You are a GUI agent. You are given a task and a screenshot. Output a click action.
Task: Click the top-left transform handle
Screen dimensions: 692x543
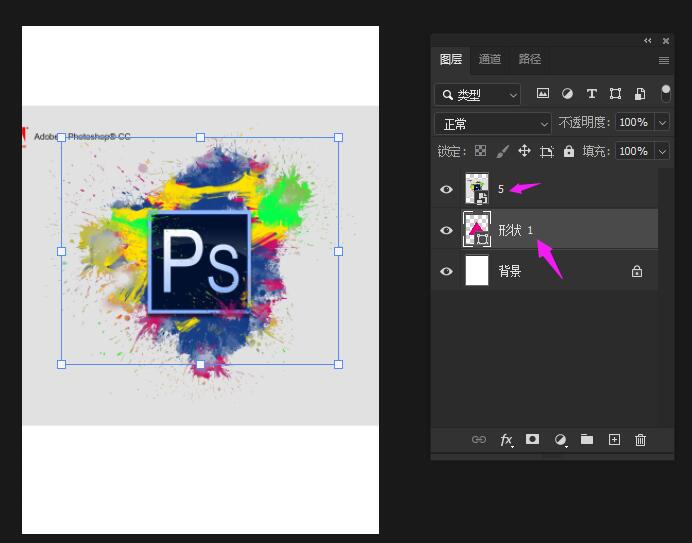click(x=62, y=137)
